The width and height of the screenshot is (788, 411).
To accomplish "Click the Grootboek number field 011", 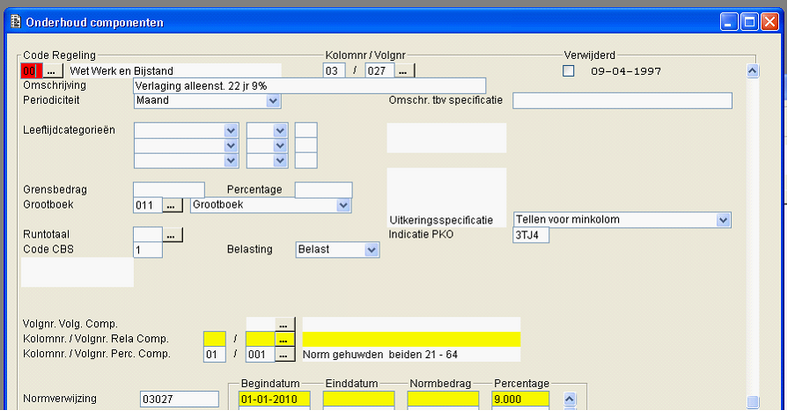I will click(x=148, y=205).
